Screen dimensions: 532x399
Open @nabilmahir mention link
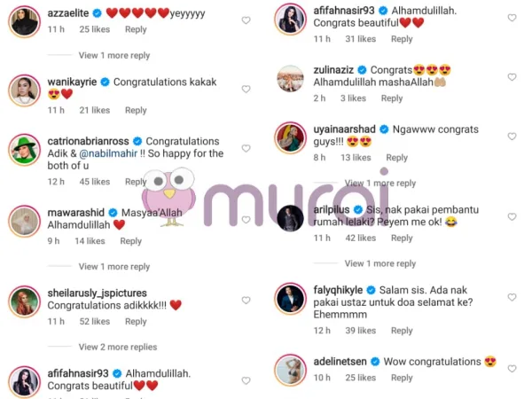108,153
